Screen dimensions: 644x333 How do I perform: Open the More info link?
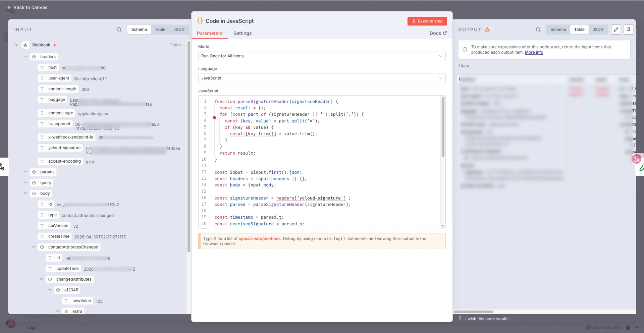click(534, 52)
